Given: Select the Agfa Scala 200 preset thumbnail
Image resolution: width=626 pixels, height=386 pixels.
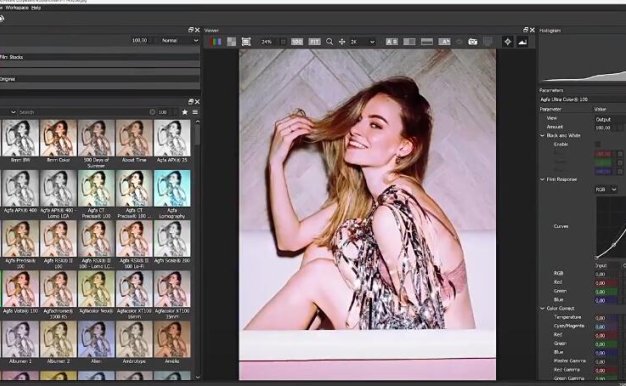Looking at the screenshot, I should click(172, 239).
